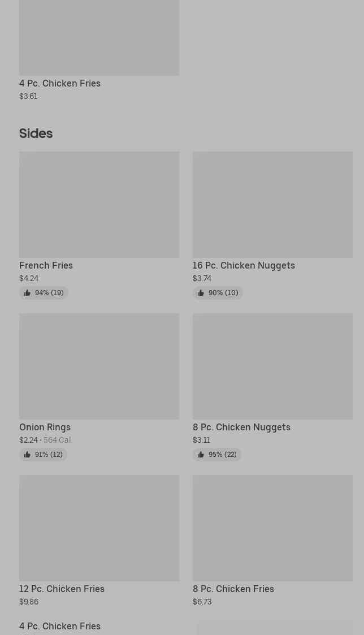Click thumbs-up icon under Onion Rings

[x=27, y=455]
